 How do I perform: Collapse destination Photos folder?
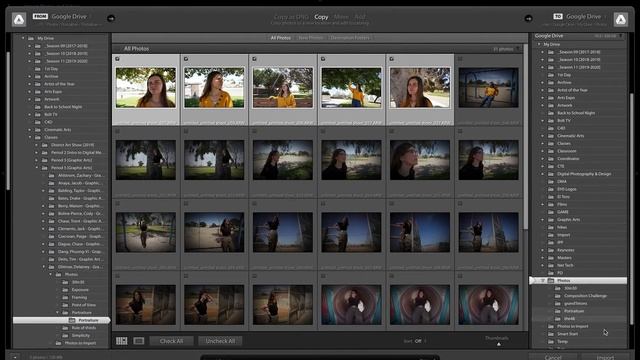542,280
